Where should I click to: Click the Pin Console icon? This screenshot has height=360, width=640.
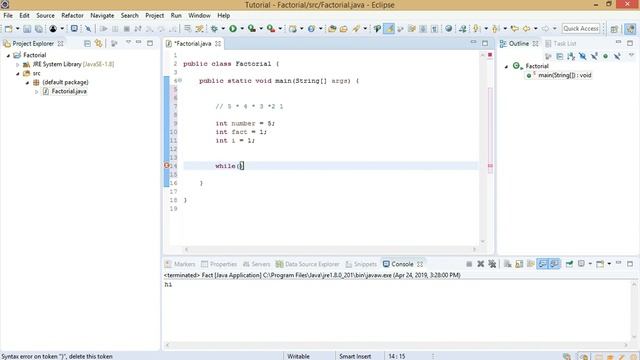569,264
